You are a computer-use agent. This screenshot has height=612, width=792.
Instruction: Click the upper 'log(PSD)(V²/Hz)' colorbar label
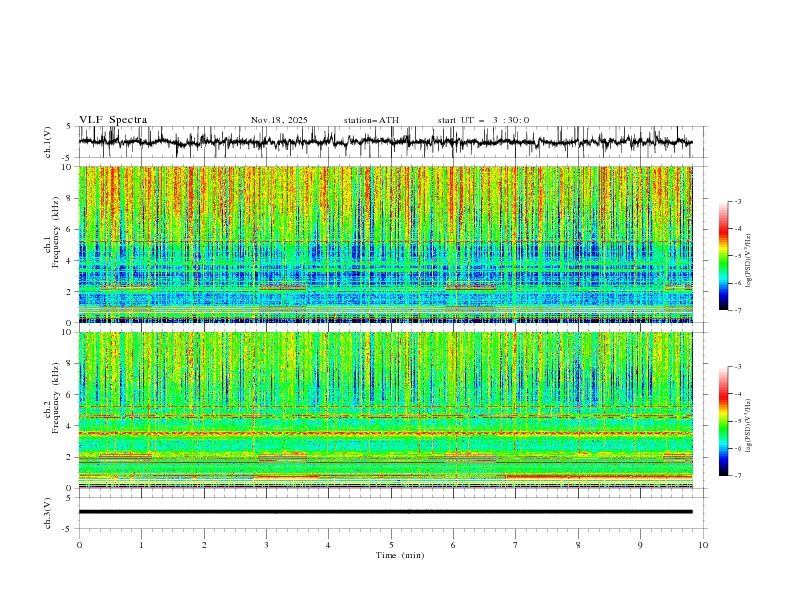[749, 260]
